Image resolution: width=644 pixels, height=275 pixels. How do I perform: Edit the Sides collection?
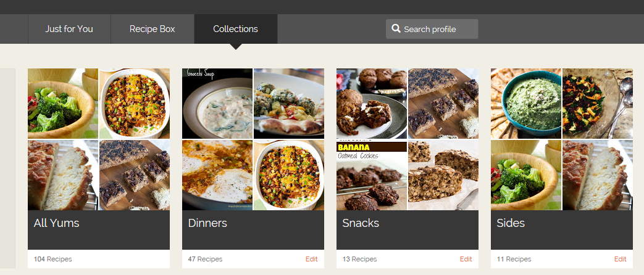[x=620, y=259]
